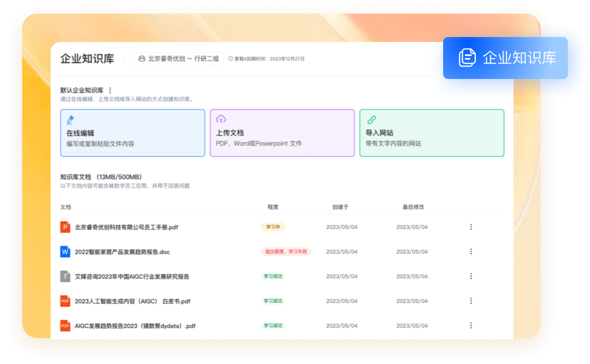Click the cloud upload icon on 上传文档 card

pyautogui.click(x=222, y=119)
